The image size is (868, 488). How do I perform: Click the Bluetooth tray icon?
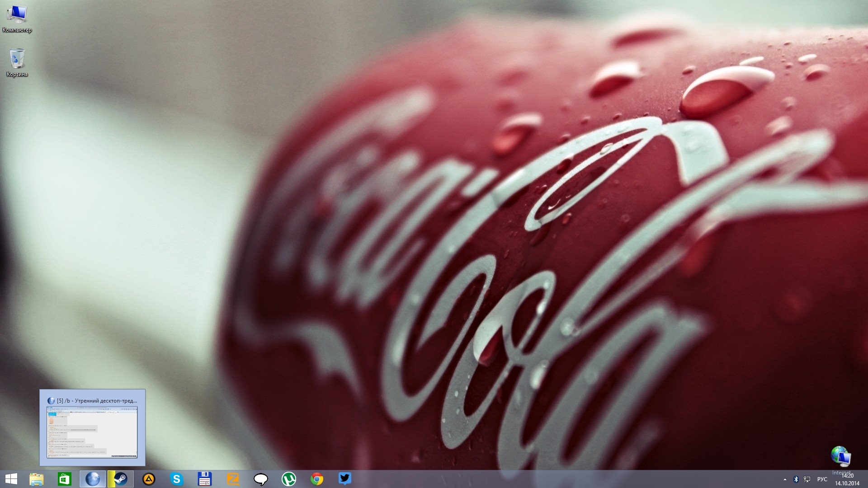click(796, 479)
